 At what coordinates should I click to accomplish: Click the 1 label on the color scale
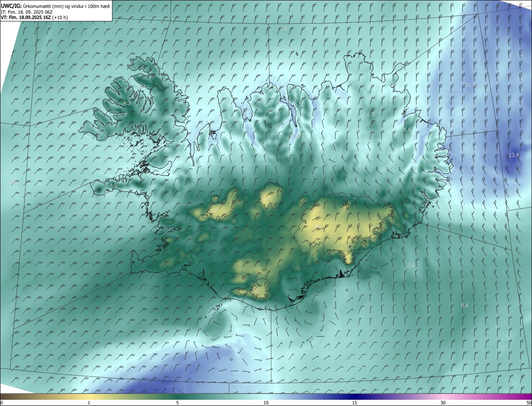(89, 403)
